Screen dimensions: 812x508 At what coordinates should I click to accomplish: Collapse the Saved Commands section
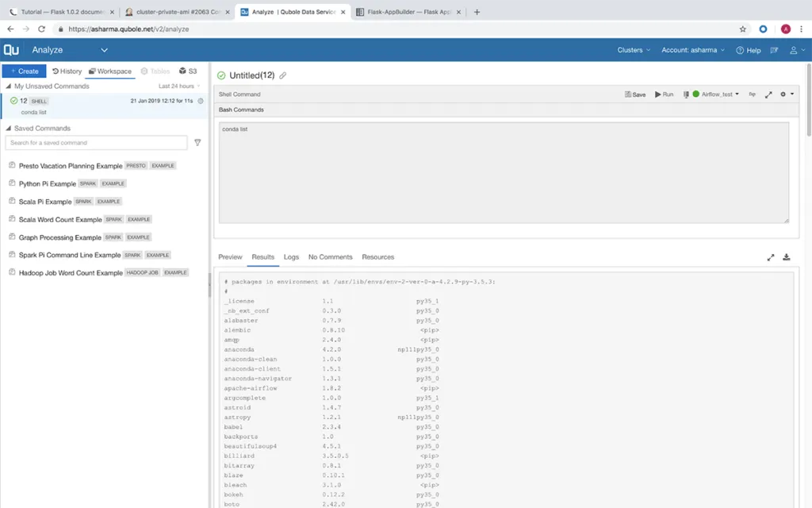[x=8, y=128]
